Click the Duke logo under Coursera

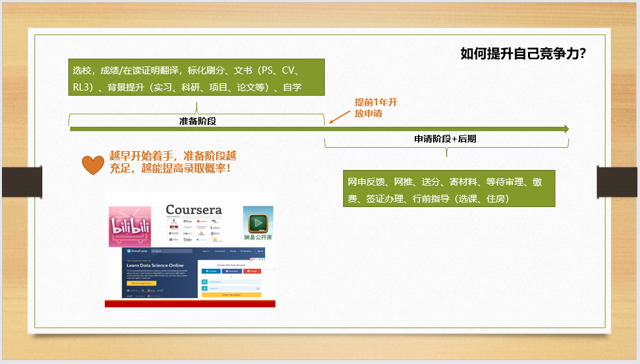click(x=188, y=240)
